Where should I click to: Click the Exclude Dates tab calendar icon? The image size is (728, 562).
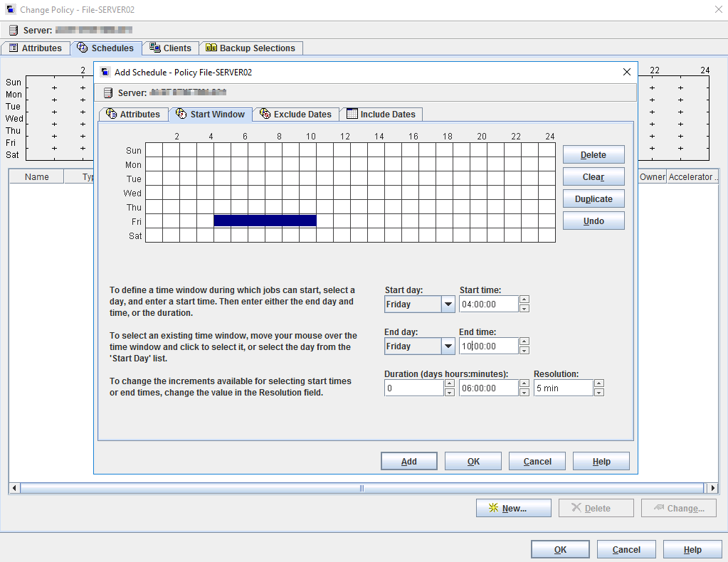coord(265,115)
